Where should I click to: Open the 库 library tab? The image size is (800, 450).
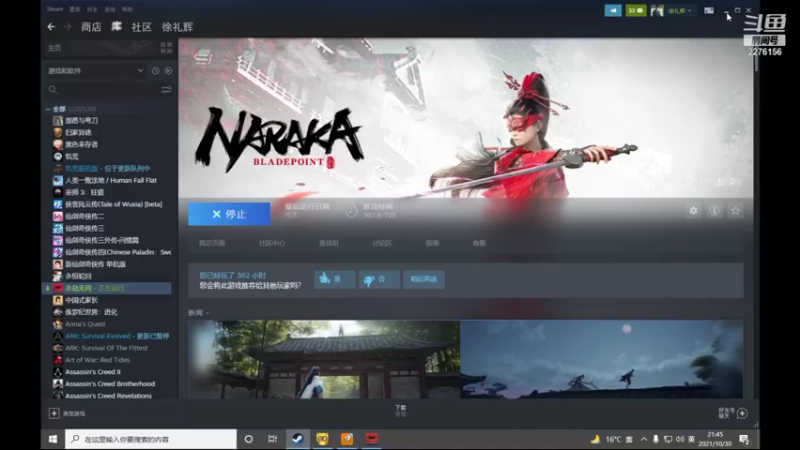click(116, 27)
